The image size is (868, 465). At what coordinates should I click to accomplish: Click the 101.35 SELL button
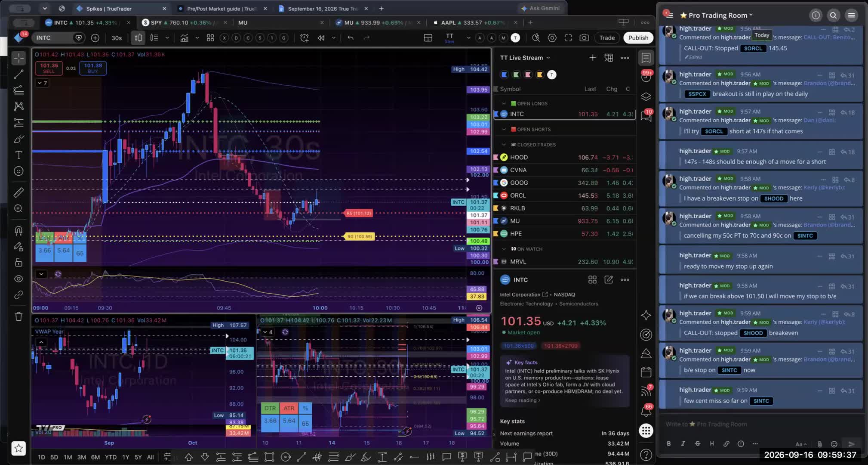tap(49, 68)
